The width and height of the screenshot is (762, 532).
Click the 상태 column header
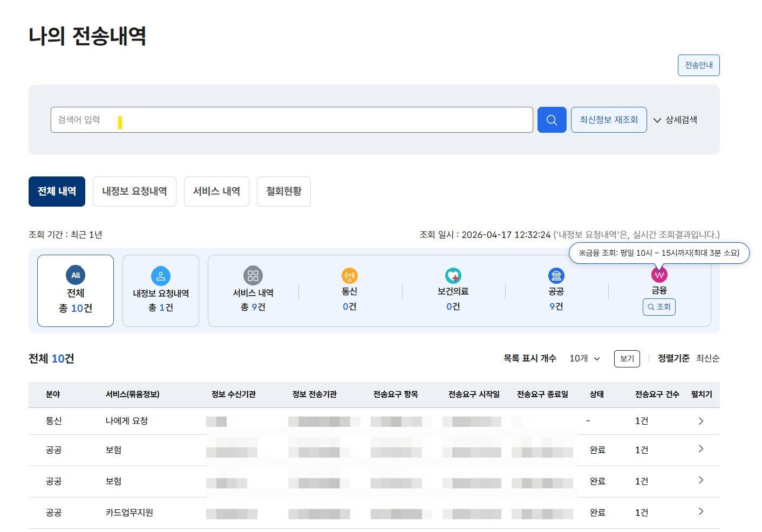click(596, 394)
